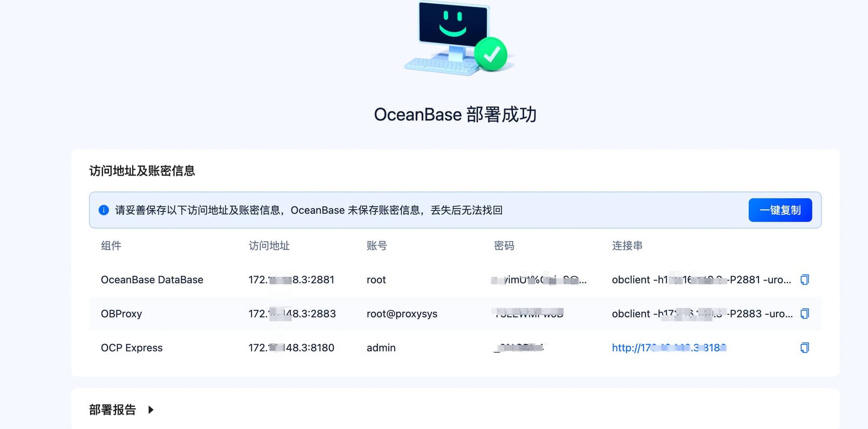Click the OBProxy password cell
The image size is (868, 429).
[x=528, y=313]
